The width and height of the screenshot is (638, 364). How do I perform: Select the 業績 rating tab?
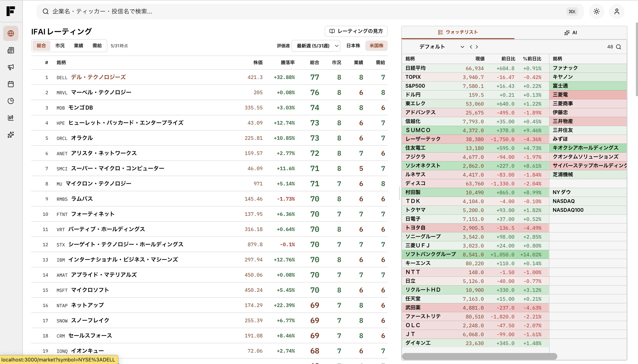pyautogui.click(x=78, y=46)
